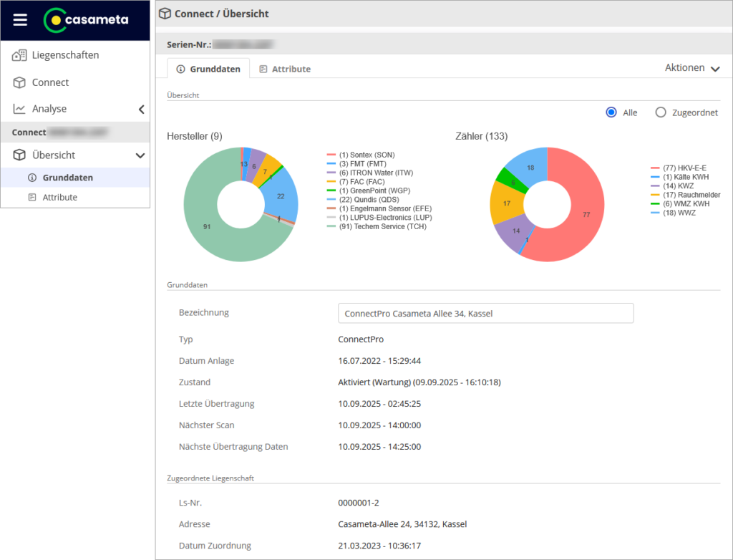This screenshot has height=560, width=733.
Task: Open the hamburger menu icon
Action: [x=20, y=20]
